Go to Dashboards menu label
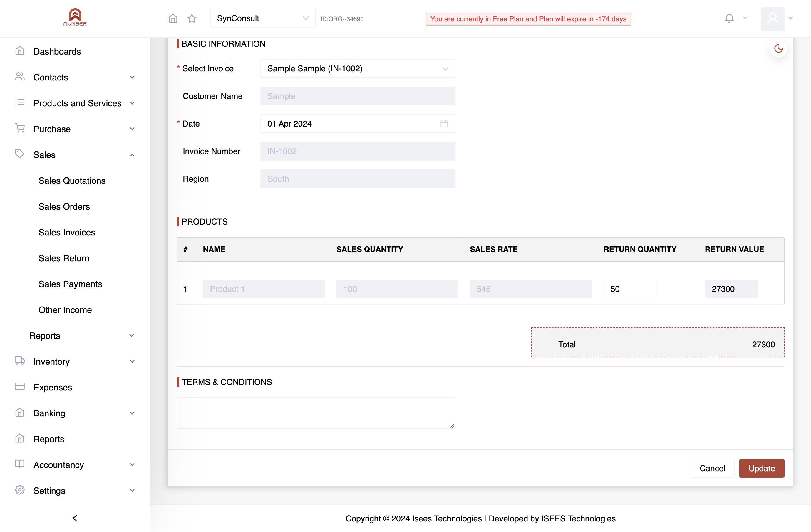The width and height of the screenshot is (811, 532). [x=57, y=51]
